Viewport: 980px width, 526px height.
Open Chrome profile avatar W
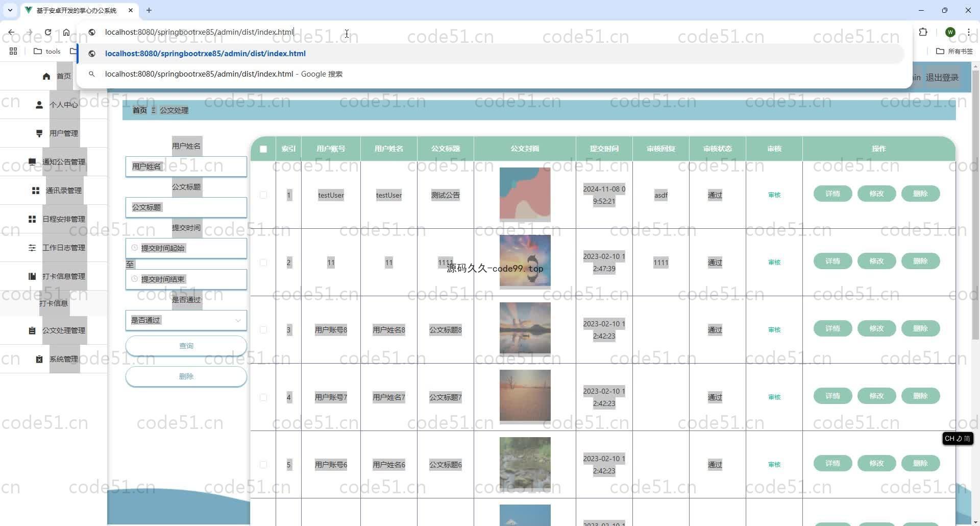pos(950,32)
